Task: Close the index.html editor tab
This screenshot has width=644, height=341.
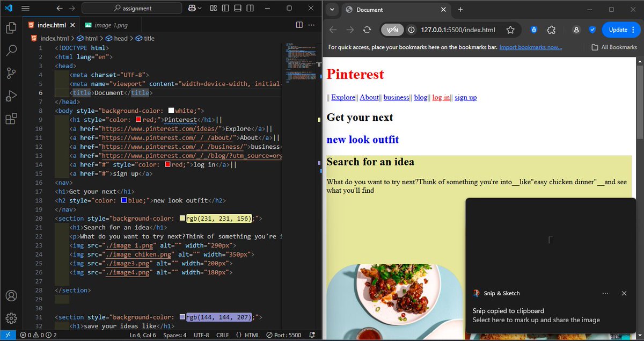Action: coord(72,25)
